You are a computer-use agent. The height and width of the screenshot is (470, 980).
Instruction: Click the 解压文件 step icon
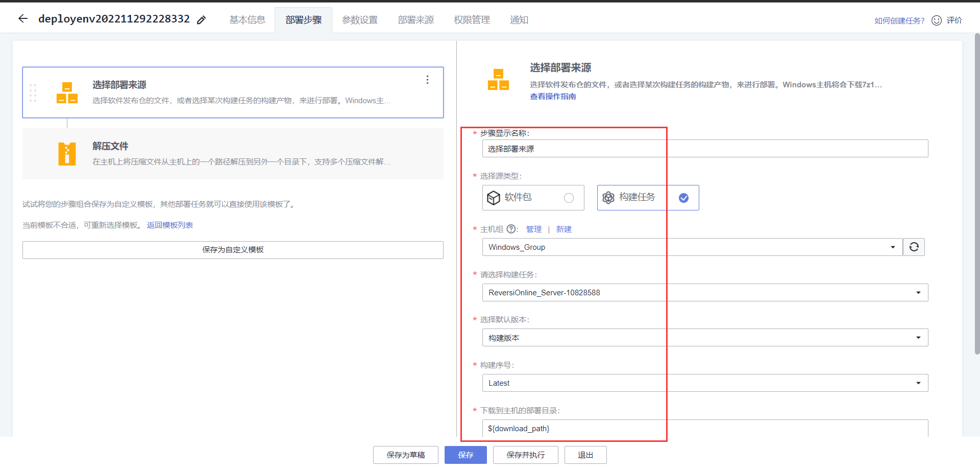click(x=66, y=154)
